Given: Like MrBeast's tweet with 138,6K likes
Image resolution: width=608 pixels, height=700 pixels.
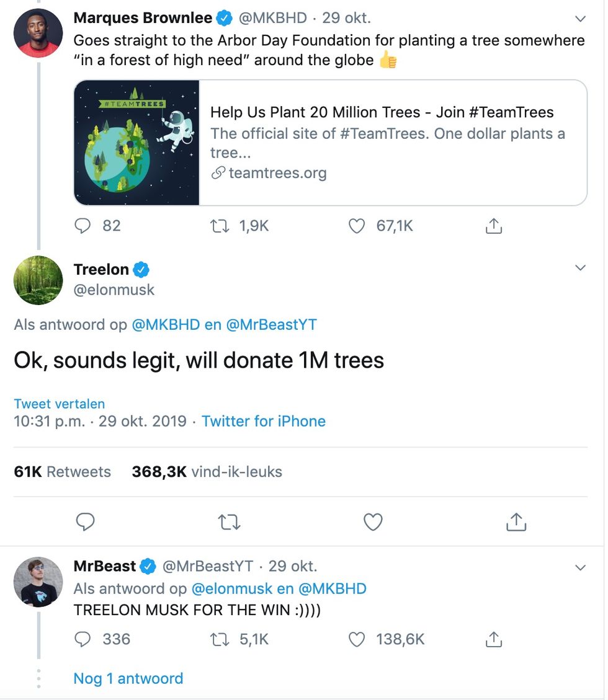Looking at the screenshot, I should click(357, 639).
